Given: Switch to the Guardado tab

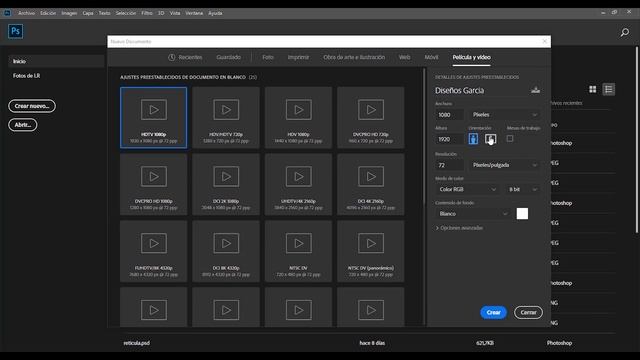Looking at the screenshot, I should [x=229, y=57].
